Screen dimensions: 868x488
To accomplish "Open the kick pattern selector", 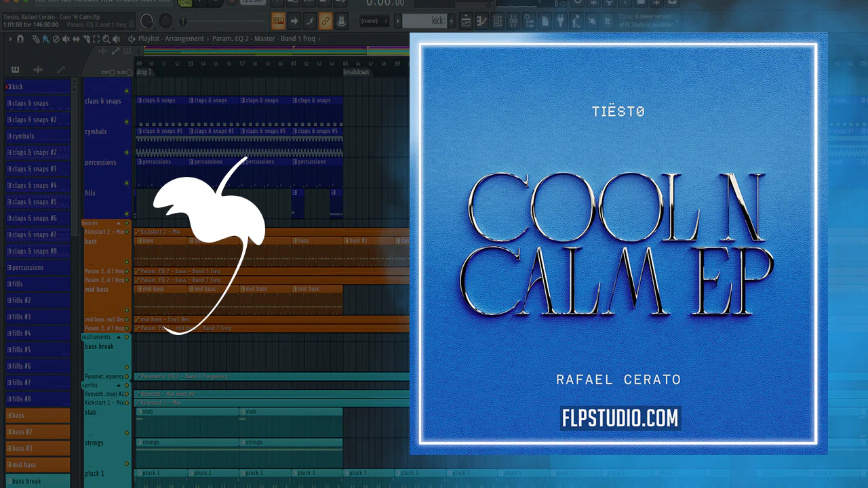I will click(425, 21).
